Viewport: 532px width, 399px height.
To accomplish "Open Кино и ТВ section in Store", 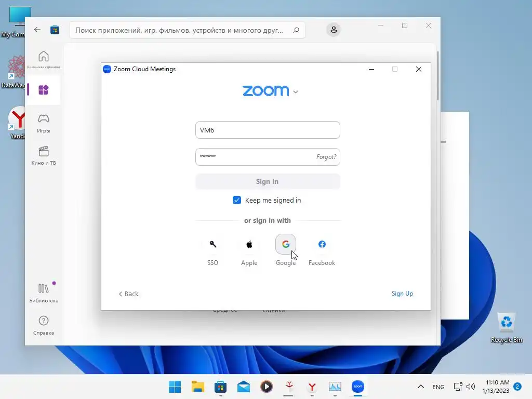I will point(44,156).
